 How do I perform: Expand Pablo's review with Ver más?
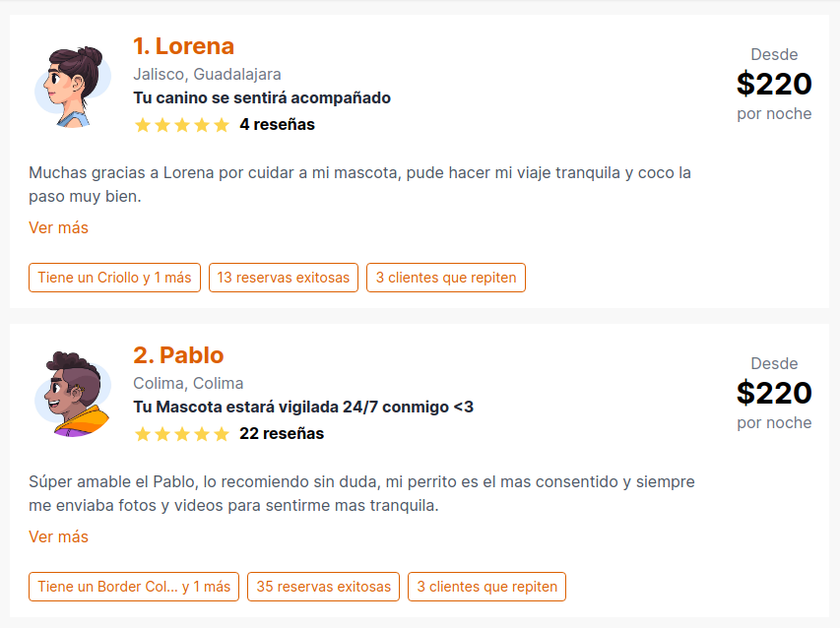58,537
